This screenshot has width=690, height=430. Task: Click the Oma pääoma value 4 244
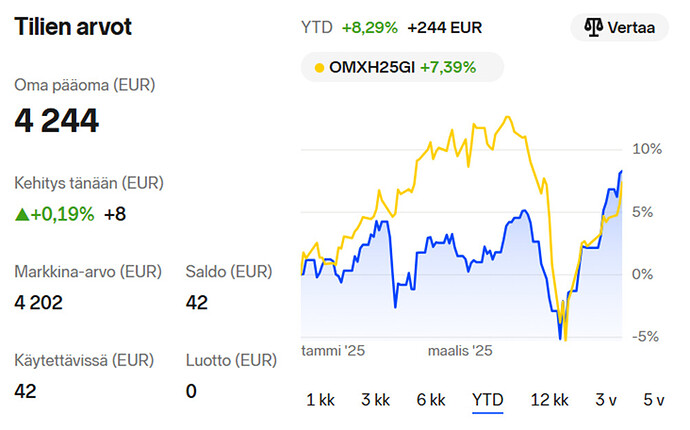[x=56, y=121]
